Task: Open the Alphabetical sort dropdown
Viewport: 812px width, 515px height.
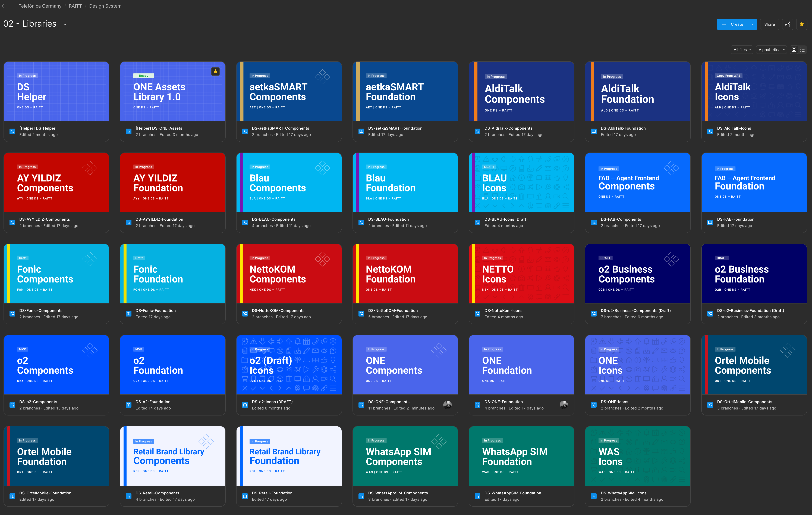Action: [x=772, y=50]
